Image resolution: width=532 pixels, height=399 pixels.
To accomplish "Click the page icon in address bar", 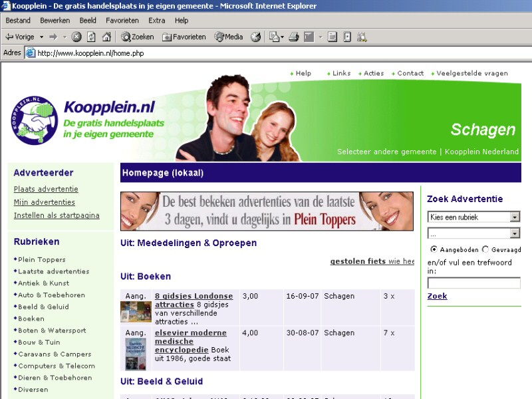I will [31, 53].
